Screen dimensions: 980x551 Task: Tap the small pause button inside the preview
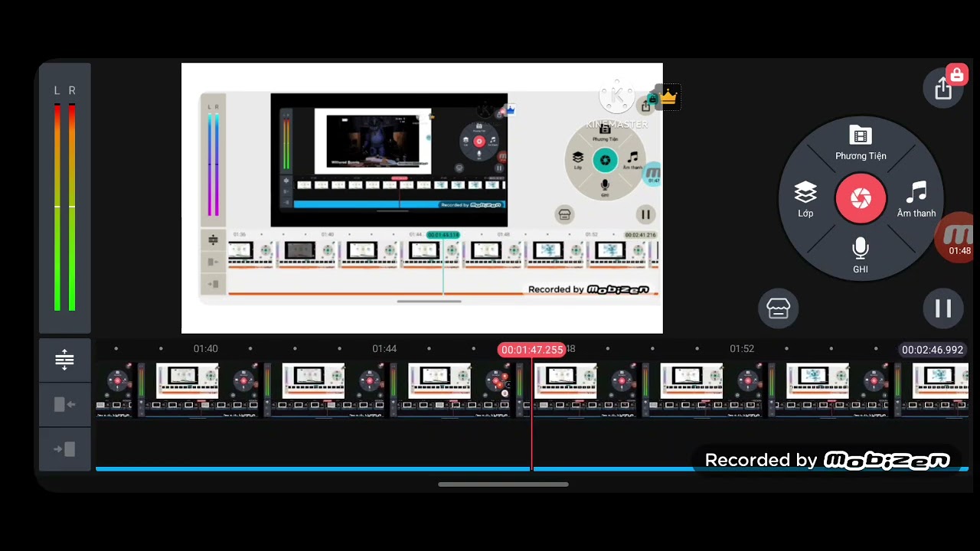click(645, 214)
